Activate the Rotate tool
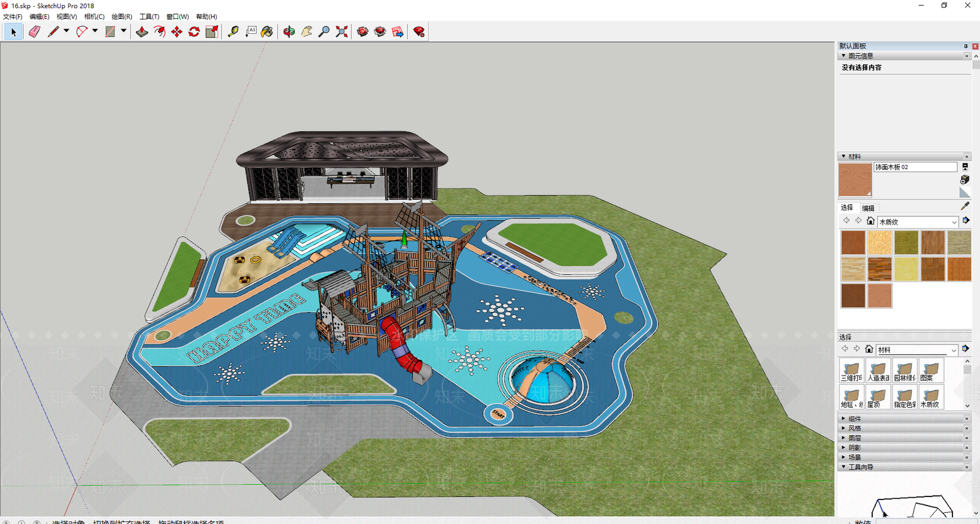The height and width of the screenshot is (524, 980). 194,32
